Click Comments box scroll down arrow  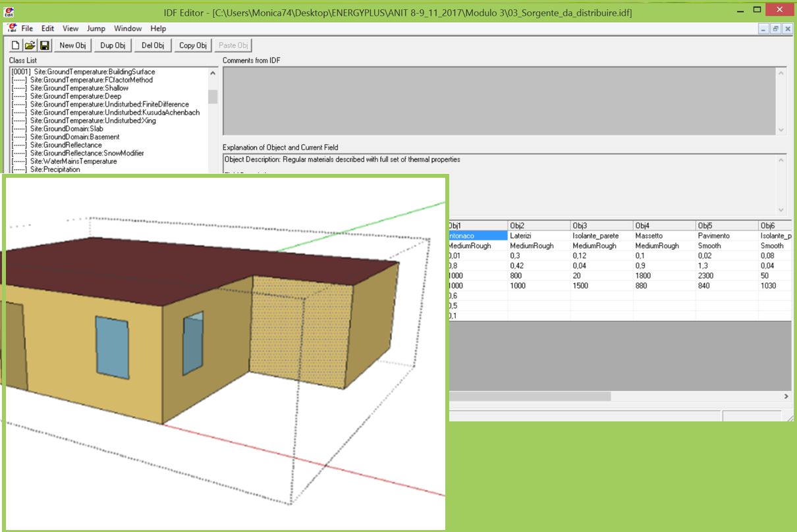(781, 130)
